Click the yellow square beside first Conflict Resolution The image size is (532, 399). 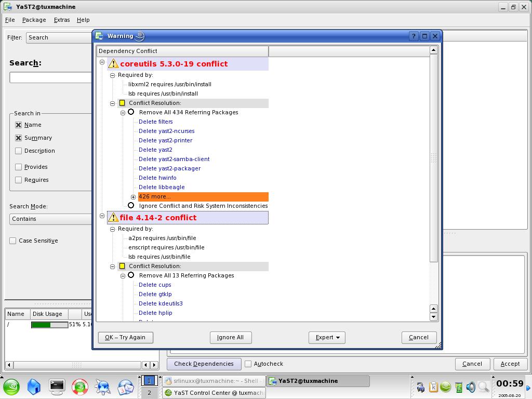click(x=122, y=103)
